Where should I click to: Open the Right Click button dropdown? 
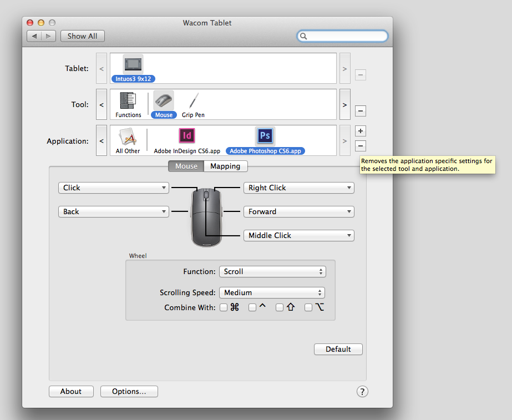pyautogui.click(x=298, y=188)
